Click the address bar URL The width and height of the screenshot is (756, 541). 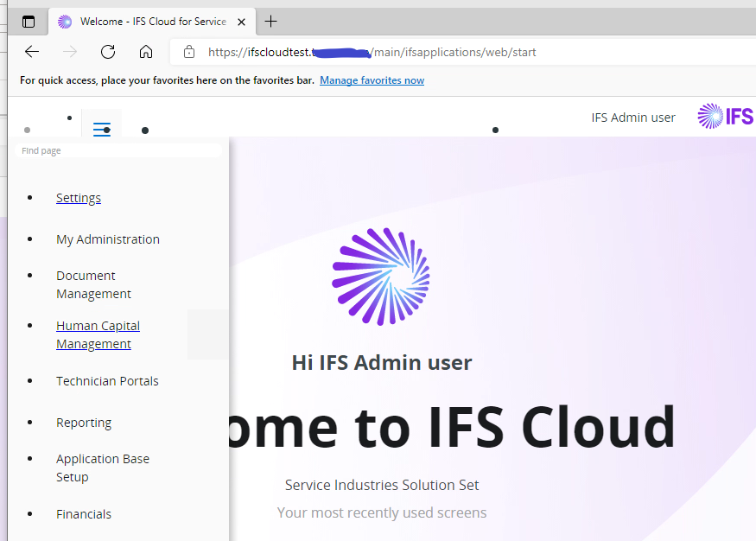(x=372, y=52)
